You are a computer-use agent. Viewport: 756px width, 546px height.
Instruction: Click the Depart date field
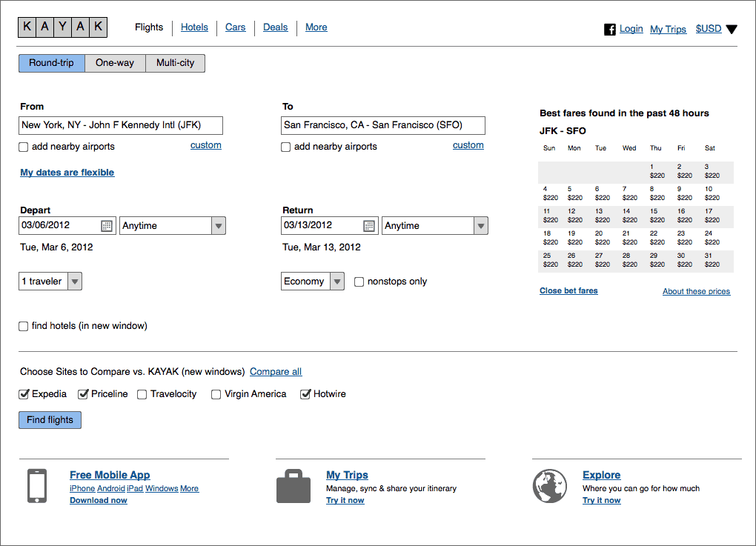coord(67,225)
